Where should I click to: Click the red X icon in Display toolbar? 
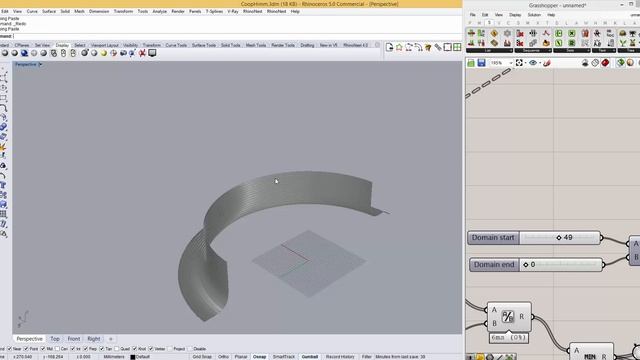tap(142, 53)
